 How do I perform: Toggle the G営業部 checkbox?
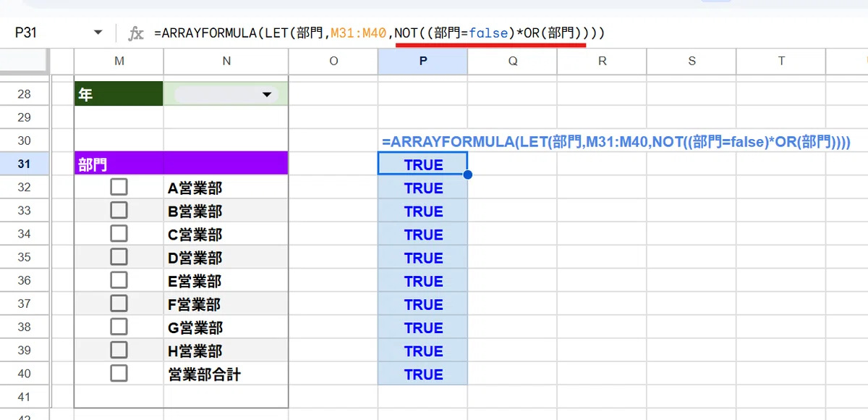coord(119,327)
